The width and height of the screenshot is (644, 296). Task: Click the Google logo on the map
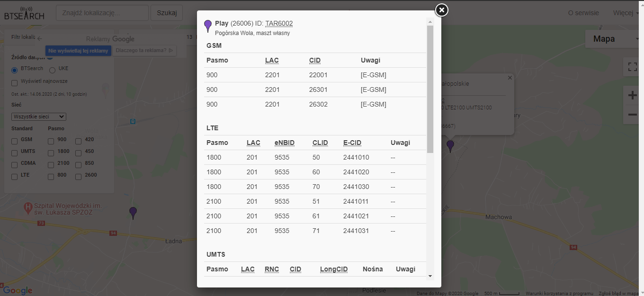coord(18,290)
